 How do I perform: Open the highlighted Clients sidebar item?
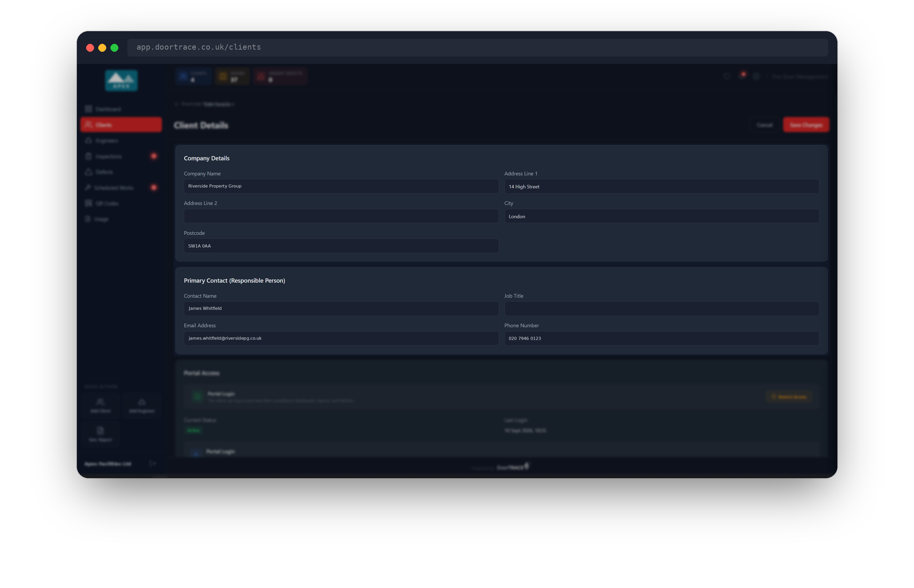click(x=121, y=125)
